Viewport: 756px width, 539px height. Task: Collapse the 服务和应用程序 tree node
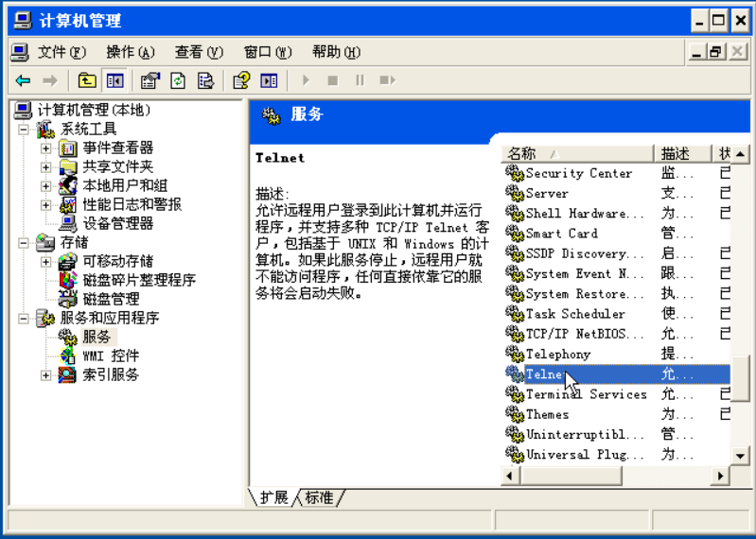click(23, 319)
